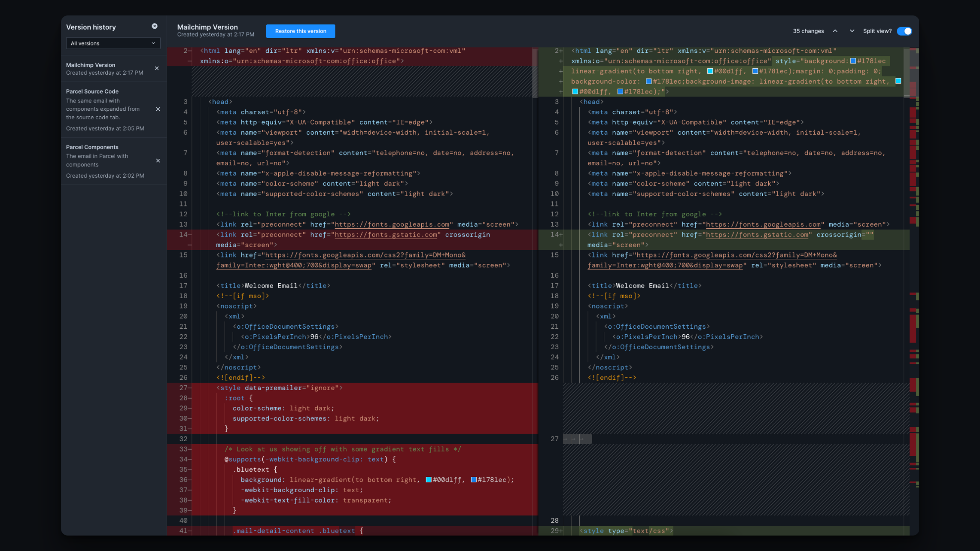Click the #1781ec swatch on line 36
Viewport: 980px width, 551px height.
474,480
